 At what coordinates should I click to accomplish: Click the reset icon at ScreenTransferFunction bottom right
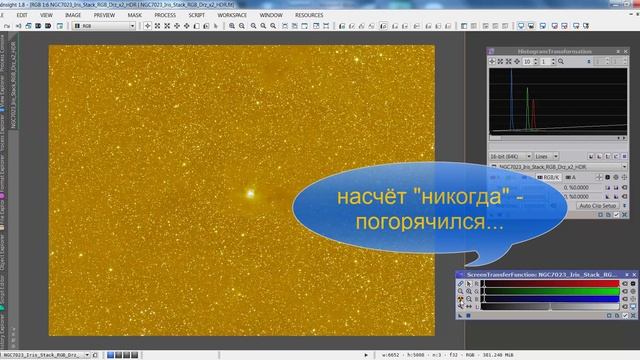click(x=633, y=316)
